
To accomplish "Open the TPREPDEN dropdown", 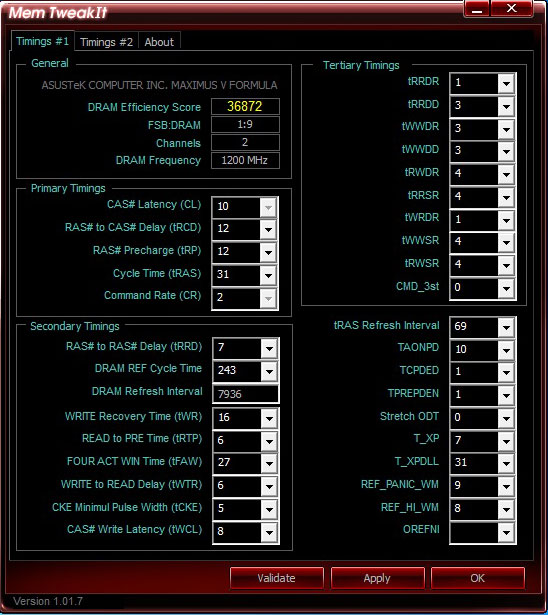I will tap(506, 395).
